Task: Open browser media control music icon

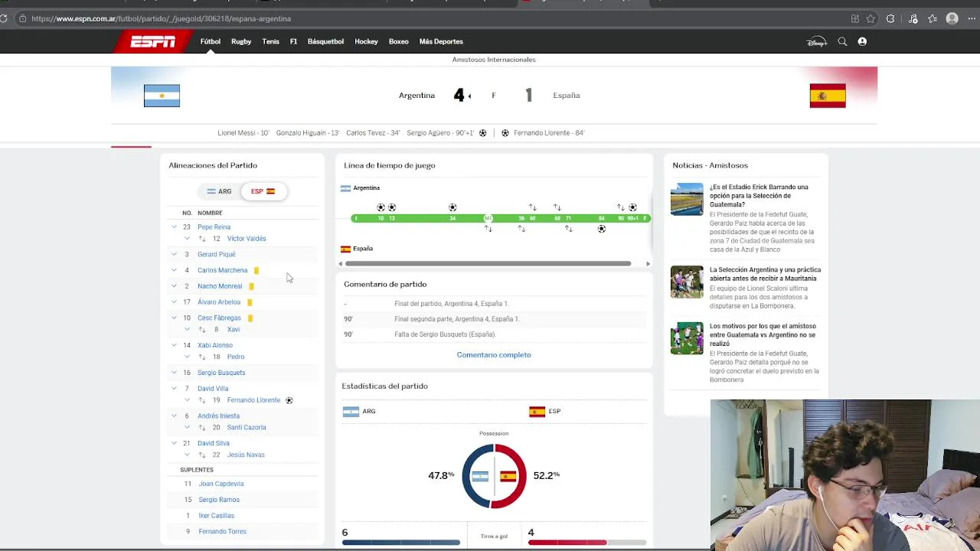Action: [913, 18]
